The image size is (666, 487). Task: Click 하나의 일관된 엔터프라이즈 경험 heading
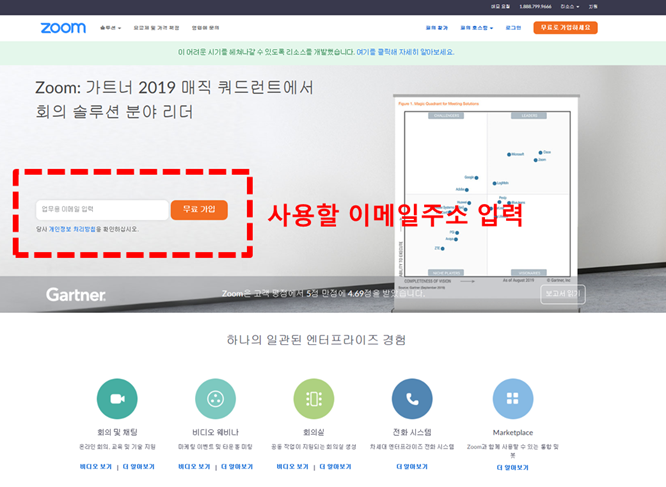click(x=316, y=340)
